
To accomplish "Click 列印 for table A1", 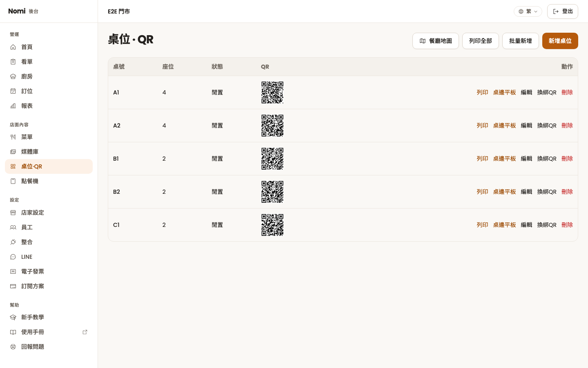I will pyautogui.click(x=482, y=92).
